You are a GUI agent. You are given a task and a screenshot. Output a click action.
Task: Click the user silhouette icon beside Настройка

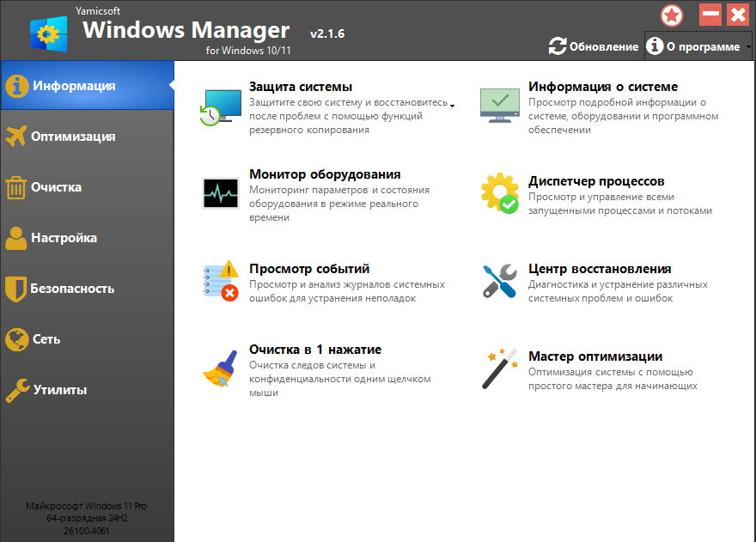point(16,238)
